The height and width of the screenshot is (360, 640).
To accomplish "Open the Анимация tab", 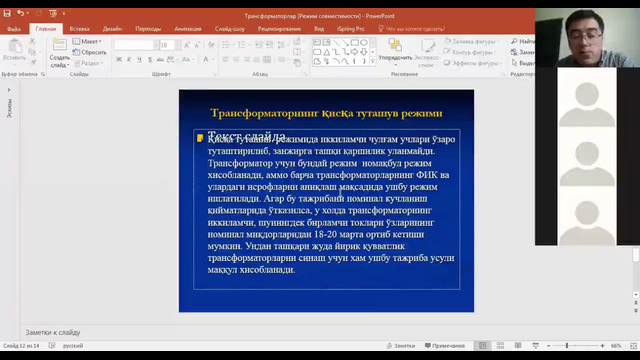I will pos(188,29).
